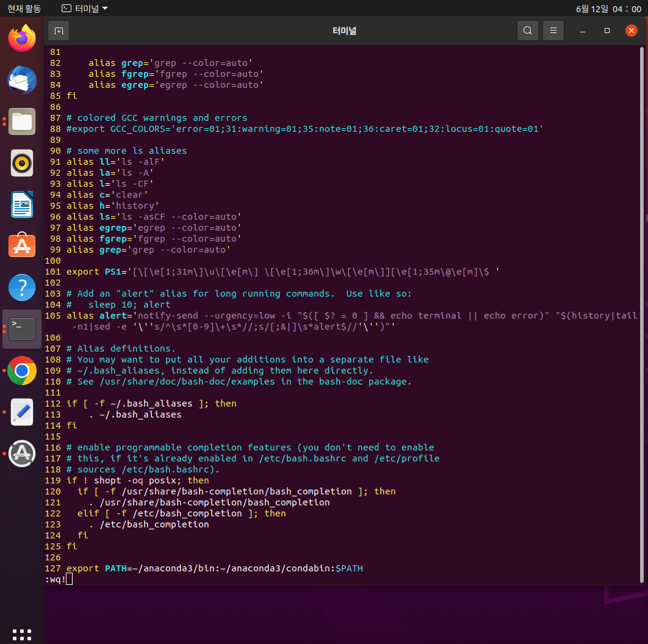Click 'if [ -f ~/.bash_aliases ]; then' line
Image resolution: width=648 pixels, height=644 pixels.
(x=151, y=403)
